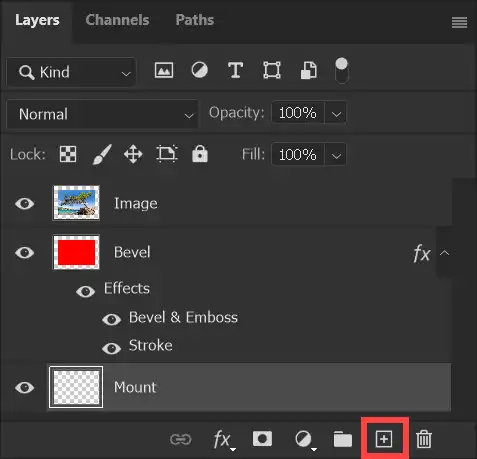The image size is (477, 459).
Task: Open the Opacity slider dropdown arrow
Action: click(x=336, y=113)
